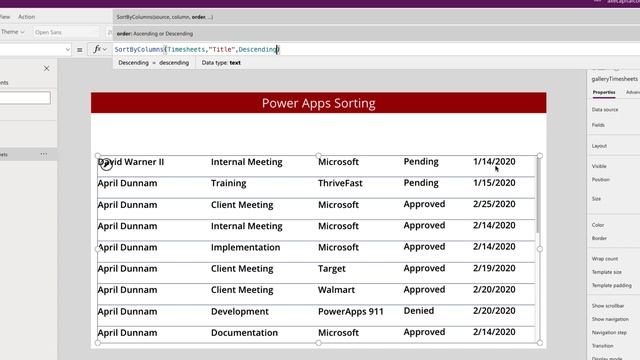640x360 pixels.
Task: Click the galleryTimesheets control name
Action: 614,79
